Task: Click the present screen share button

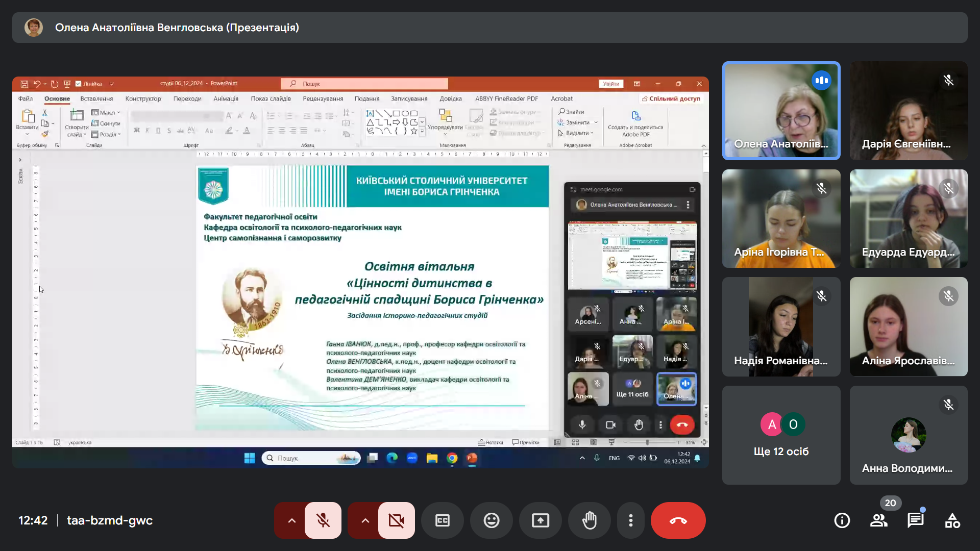Action: pos(541,520)
